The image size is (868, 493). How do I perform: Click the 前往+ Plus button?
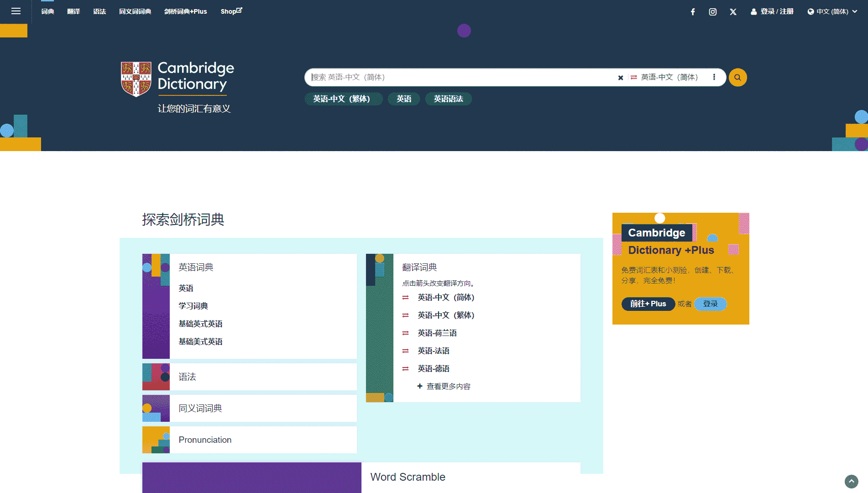click(648, 304)
